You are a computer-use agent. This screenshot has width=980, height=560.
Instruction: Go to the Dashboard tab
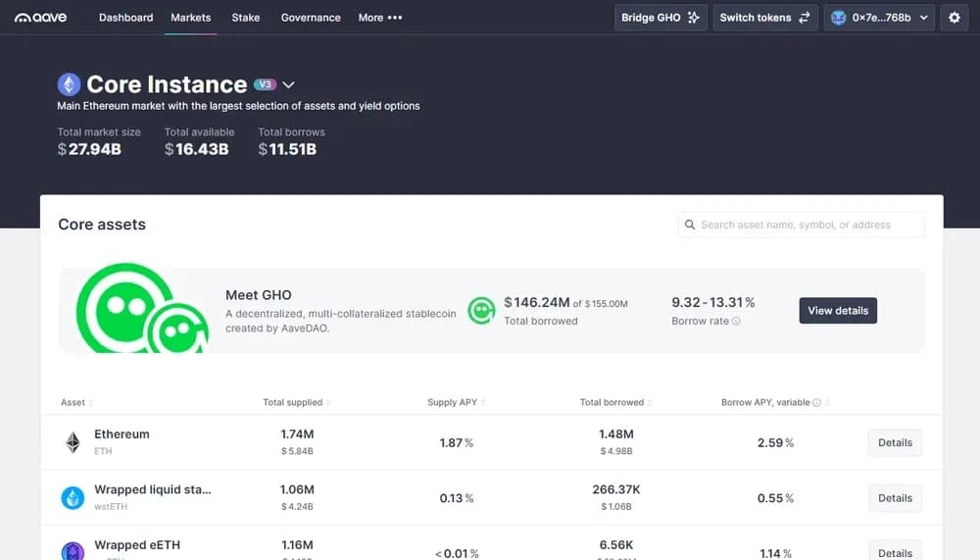[125, 18]
